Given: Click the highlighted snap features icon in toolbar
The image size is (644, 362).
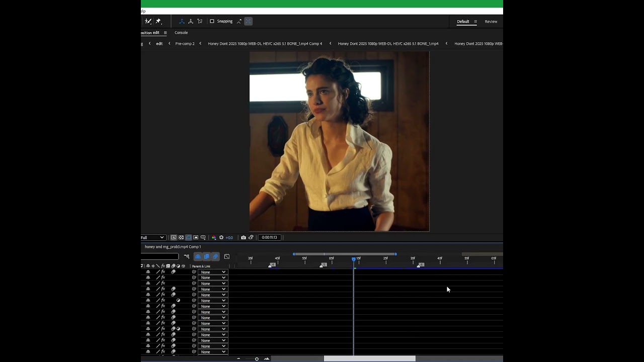Looking at the screenshot, I should pos(249,21).
